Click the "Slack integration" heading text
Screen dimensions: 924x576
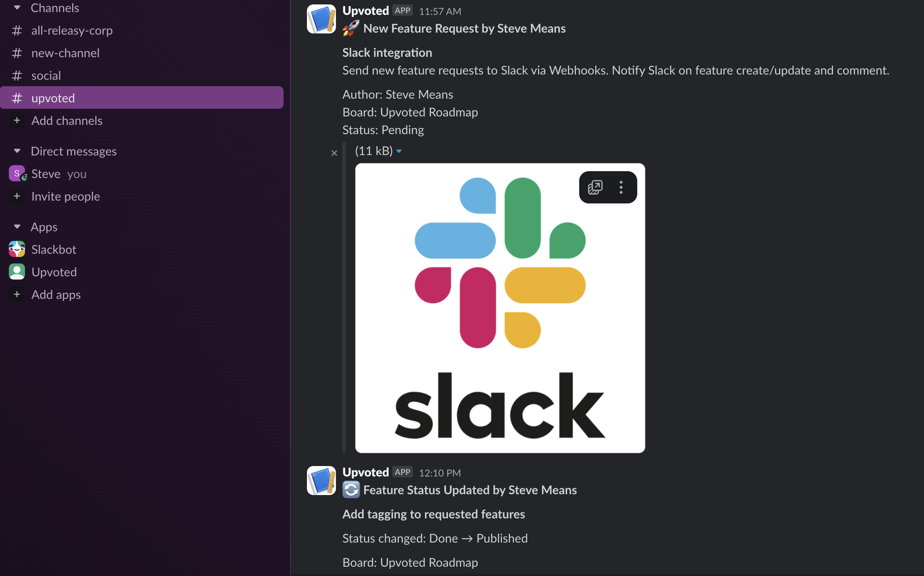coord(387,53)
